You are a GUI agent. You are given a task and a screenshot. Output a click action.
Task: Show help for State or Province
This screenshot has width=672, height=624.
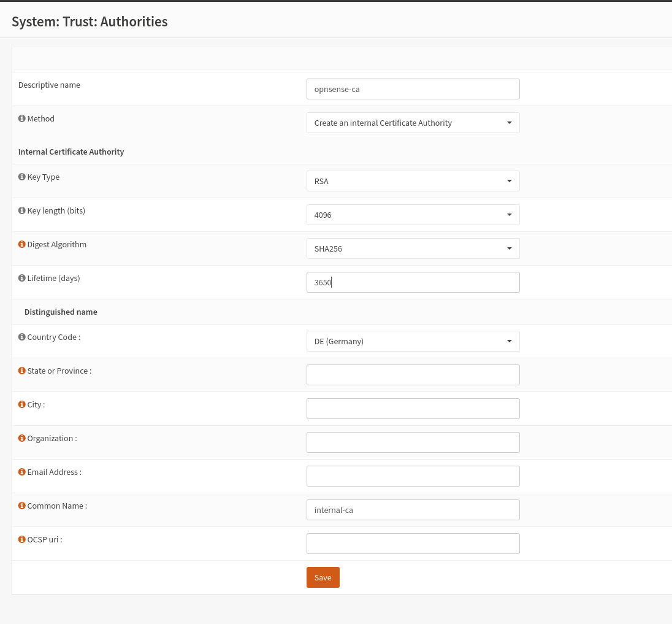22,371
